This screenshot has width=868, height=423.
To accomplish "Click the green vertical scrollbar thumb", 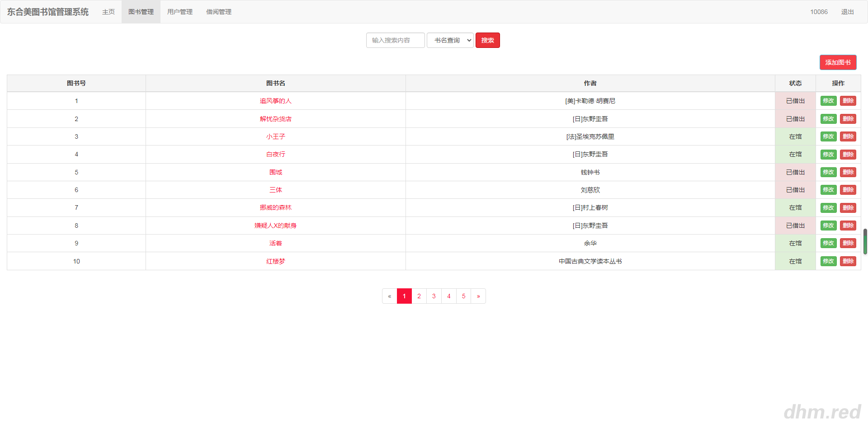I will coord(865,242).
